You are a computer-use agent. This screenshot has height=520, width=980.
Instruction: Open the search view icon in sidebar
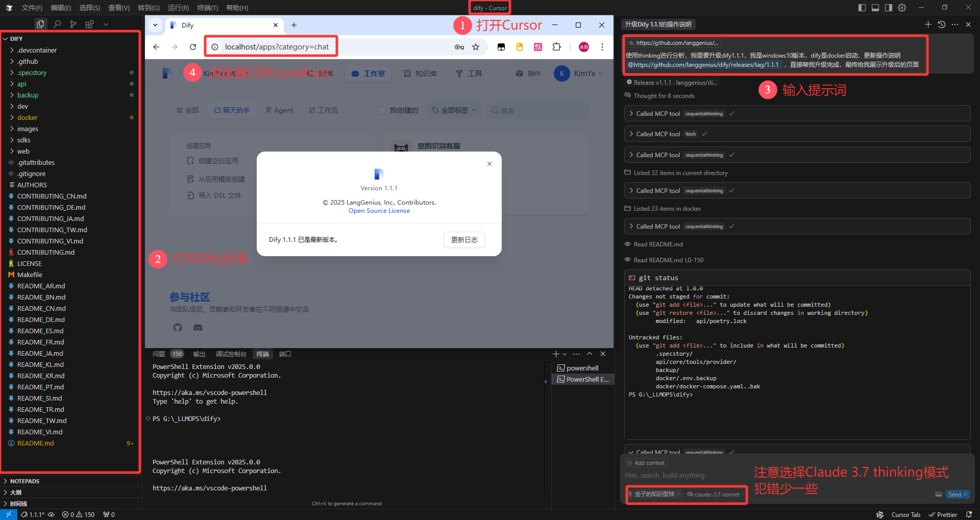click(57, 24)
